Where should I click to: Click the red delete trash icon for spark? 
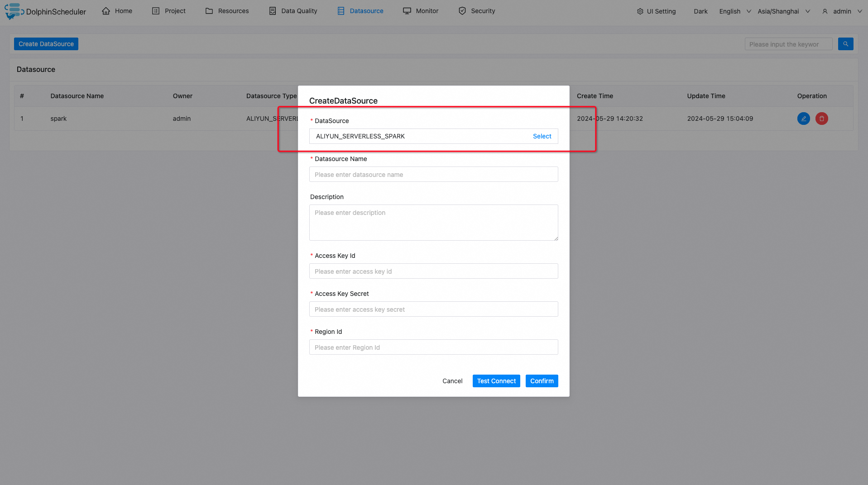click(821, 119)
